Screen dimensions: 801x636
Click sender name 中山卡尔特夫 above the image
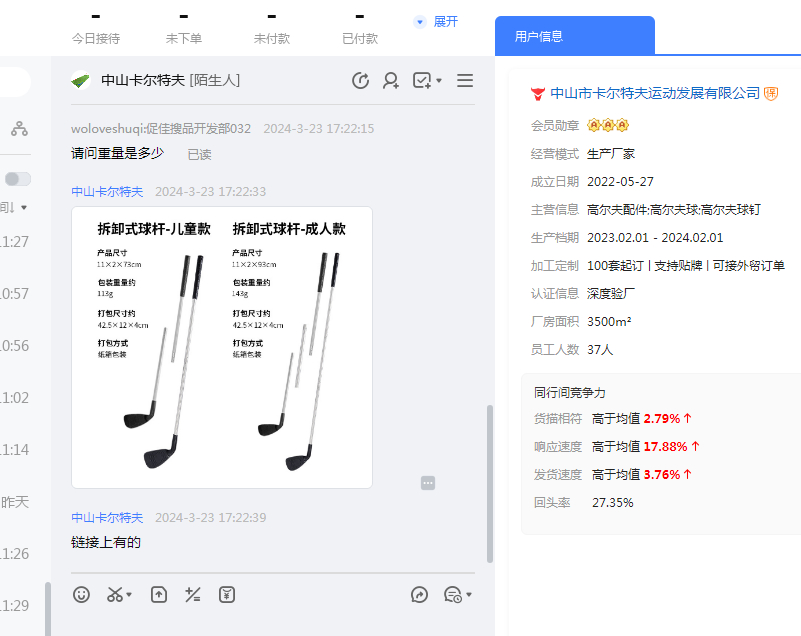coord(107,191)
